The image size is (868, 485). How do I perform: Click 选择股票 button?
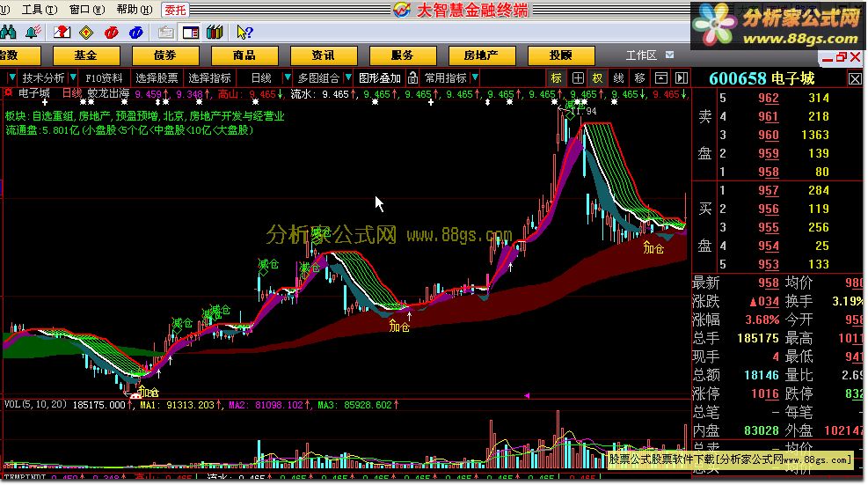click(x=157, y=78)
